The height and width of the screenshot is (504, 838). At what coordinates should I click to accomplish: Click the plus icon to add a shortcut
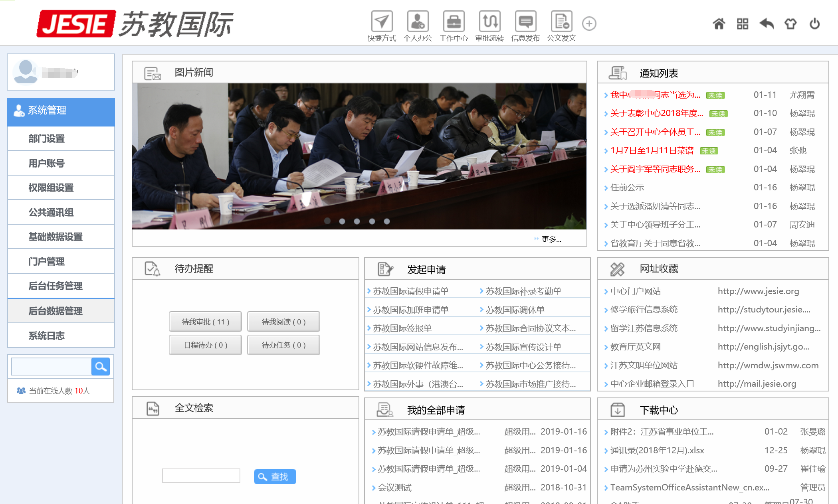[x=588, y=24]
